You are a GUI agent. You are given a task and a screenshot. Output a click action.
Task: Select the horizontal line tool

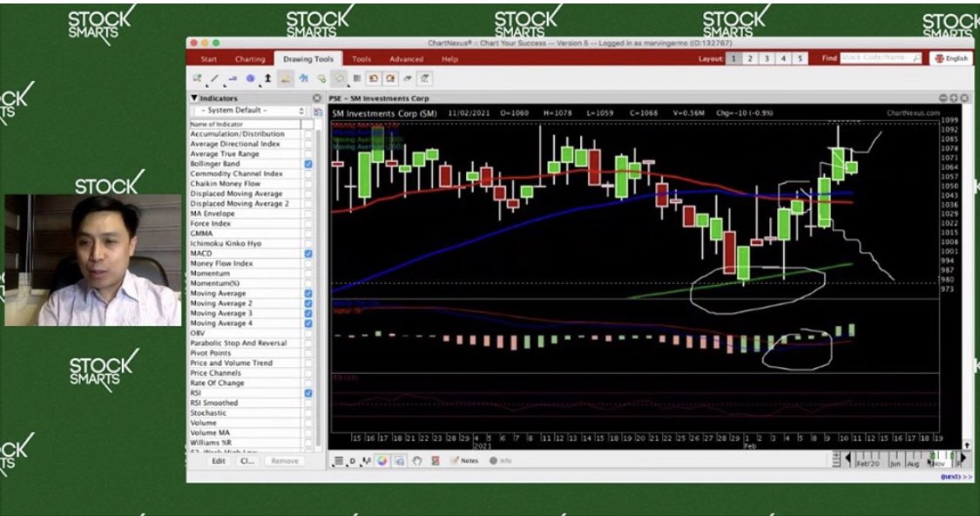[x=233, y=78]
